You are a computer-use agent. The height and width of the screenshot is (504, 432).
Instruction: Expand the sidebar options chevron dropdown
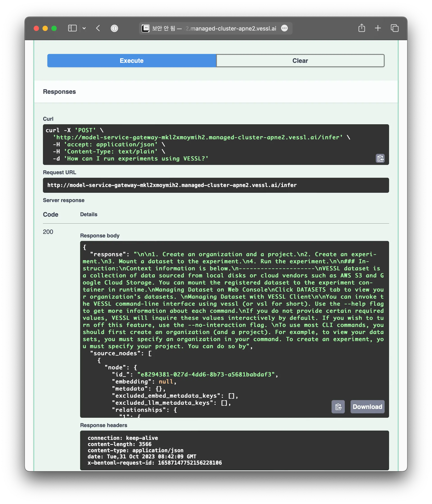84,28
